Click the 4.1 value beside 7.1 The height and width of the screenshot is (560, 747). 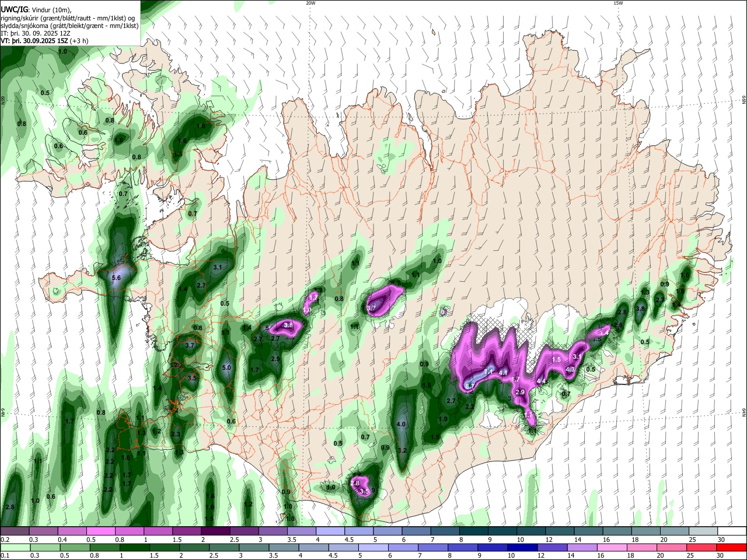coord(503,372)
